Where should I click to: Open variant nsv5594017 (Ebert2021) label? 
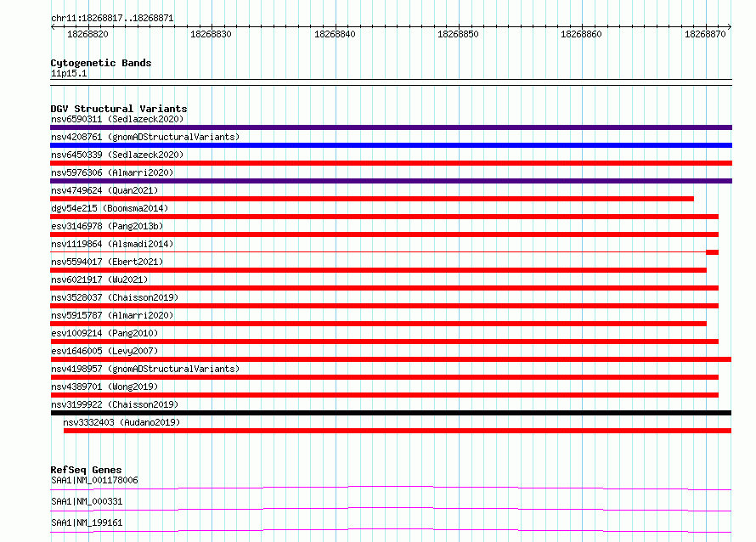pos(107,262)
